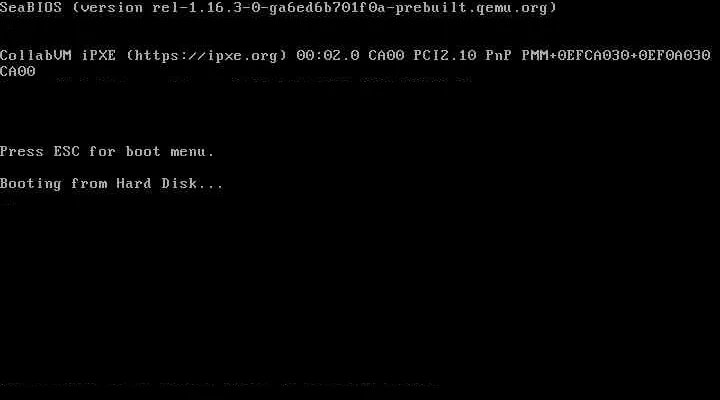Click the PCI2.10 text
Viewport: 720px width, 400px height.
445,56
